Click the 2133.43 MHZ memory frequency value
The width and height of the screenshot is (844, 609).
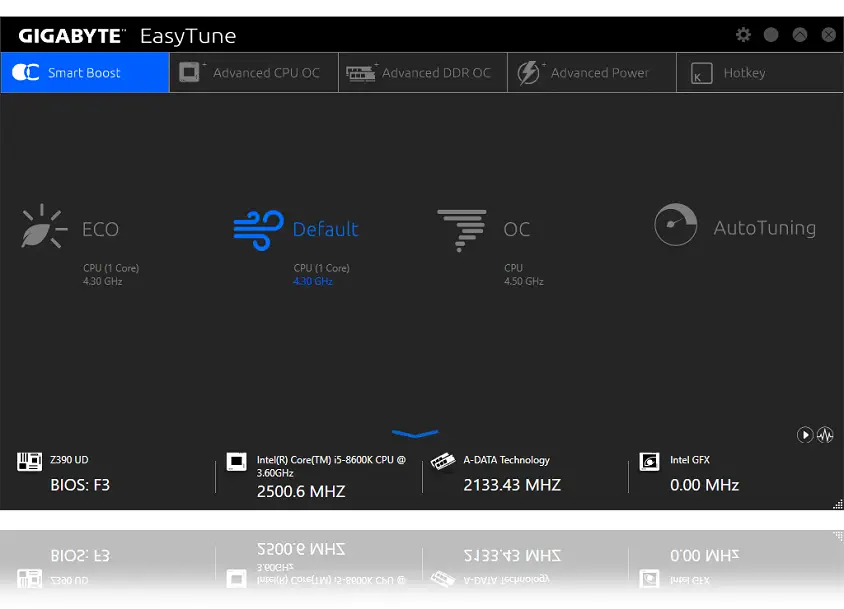pyautogui.click(x=512, y=485)
